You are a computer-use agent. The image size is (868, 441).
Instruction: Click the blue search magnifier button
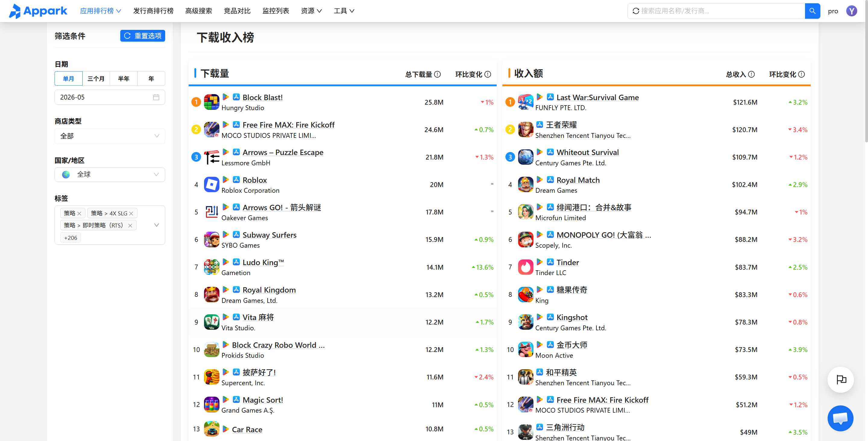pos(813,11)
